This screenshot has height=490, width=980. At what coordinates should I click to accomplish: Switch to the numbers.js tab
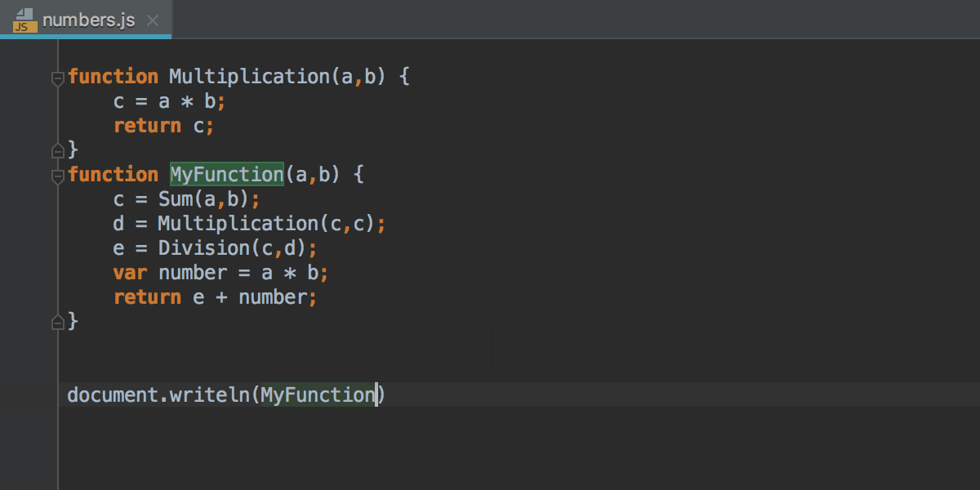[x=88, y=20]
